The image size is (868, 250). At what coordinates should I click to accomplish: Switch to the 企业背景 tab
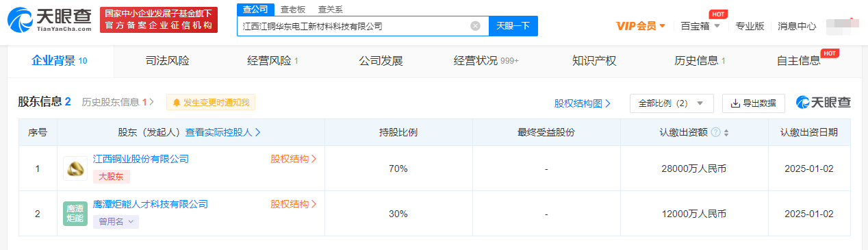pyautogui.click(x=60, y=61)
